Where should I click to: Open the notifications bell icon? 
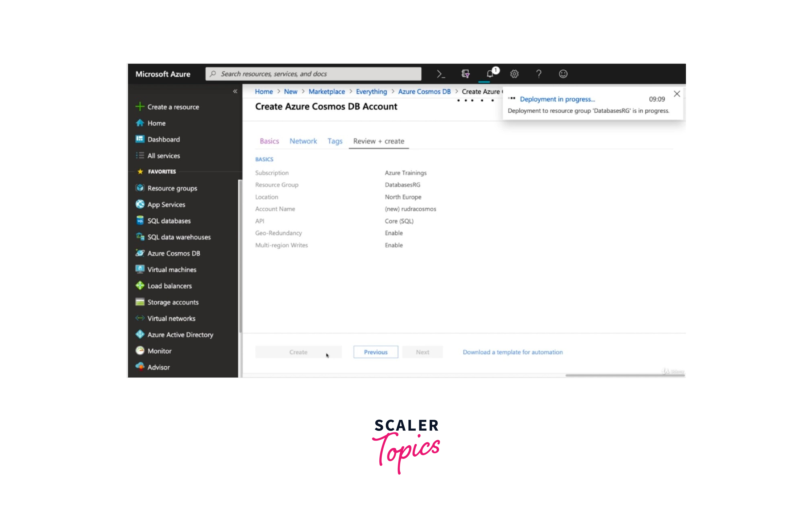[x=490, y=74]
